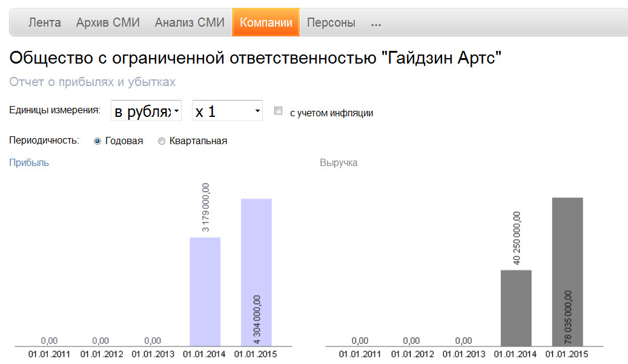Open the Лента tab
The height and width of the screenshot is (364, 628).
tap(44, 22)
